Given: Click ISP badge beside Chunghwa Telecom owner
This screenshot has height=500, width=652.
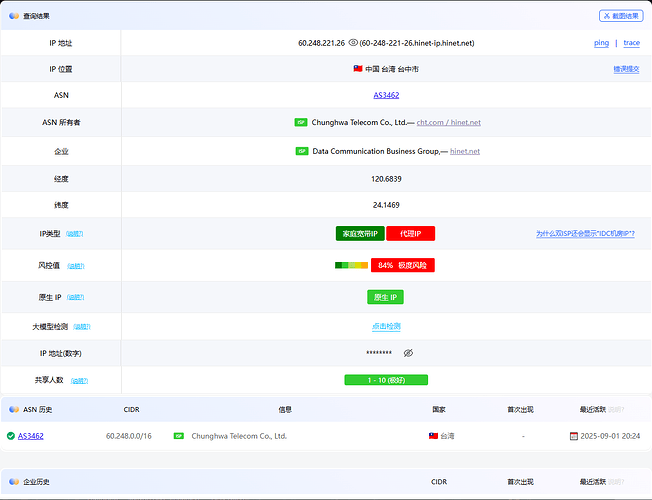Looking at the screenshot, I should [300, 122].
